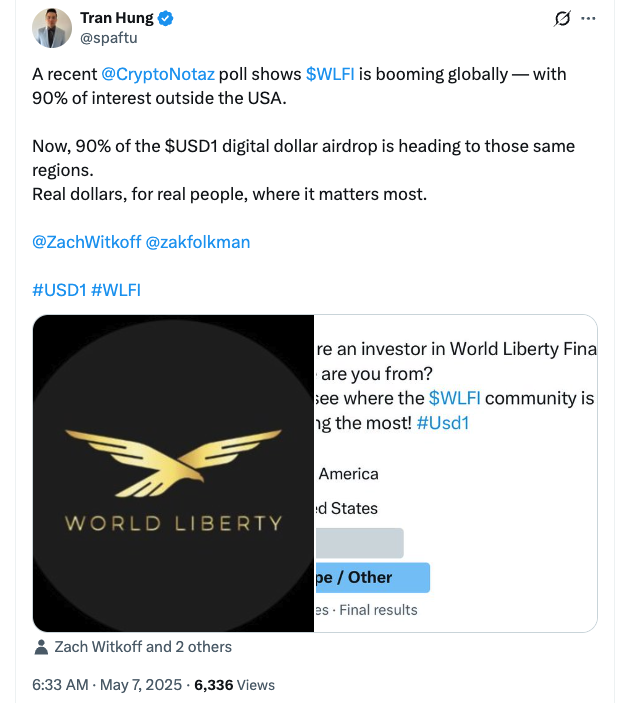
Task: Visit the @ZachWitkoff mention
Action: 86,242
